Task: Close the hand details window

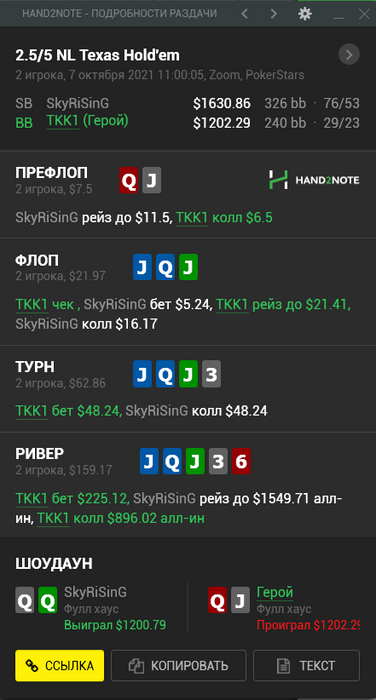Action: pyautogui.click(x=364, y=14)
